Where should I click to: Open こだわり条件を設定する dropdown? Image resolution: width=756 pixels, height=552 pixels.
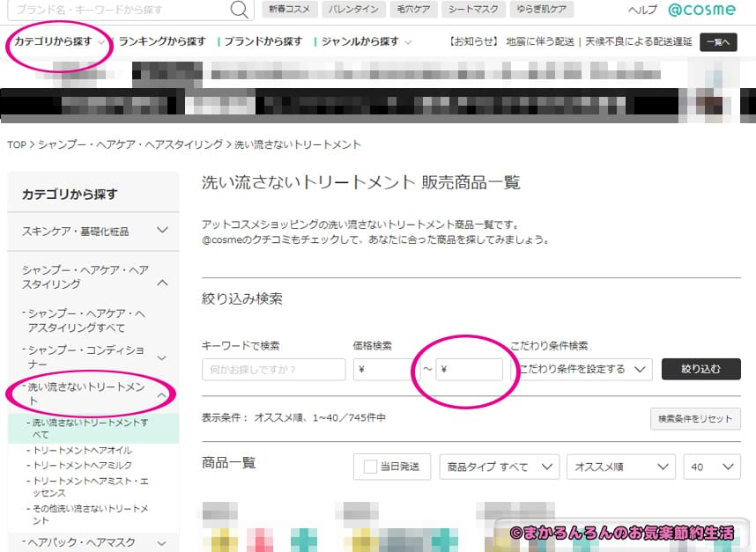point(582,370)
